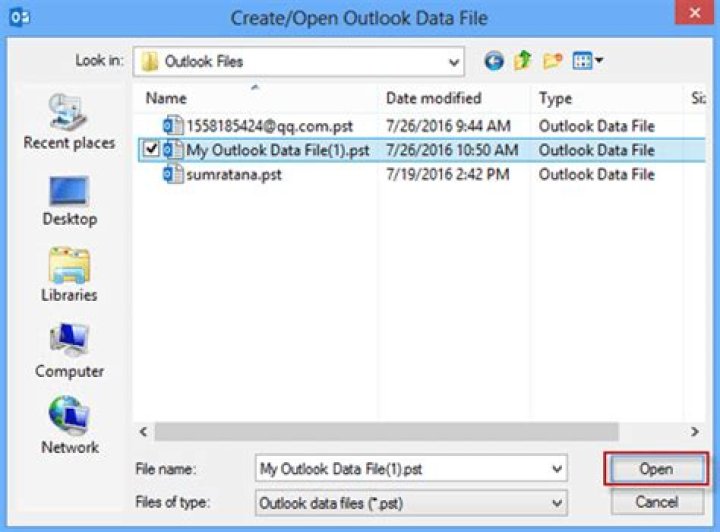Uncheck My Outlook Data File(1).pst checkbox
The height and width of the screenshot is (532, 720).
tap(150, 150)
